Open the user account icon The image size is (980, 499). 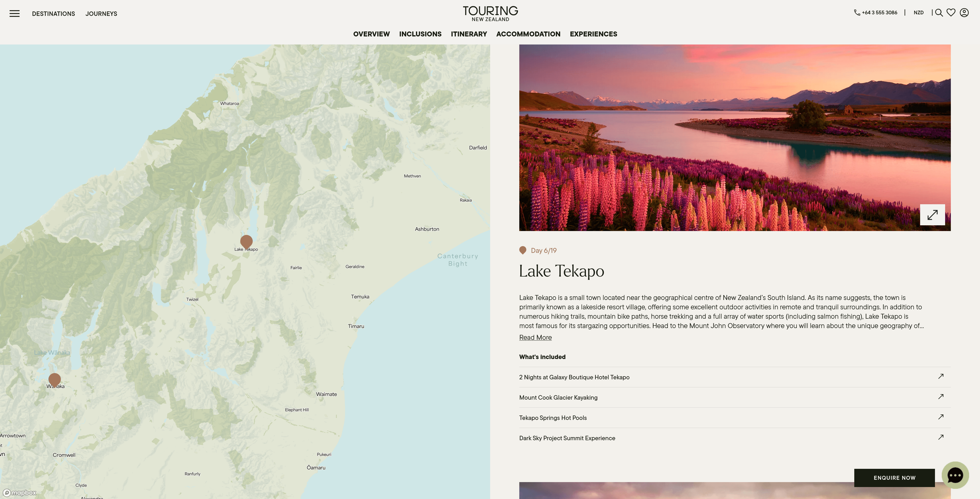pyautogui.click(x=964, y=12)
